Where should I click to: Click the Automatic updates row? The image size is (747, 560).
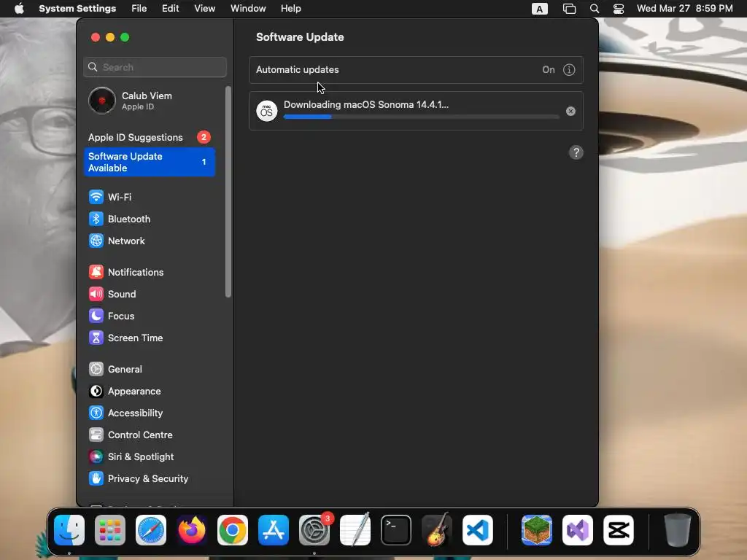(x=416, y=70)
